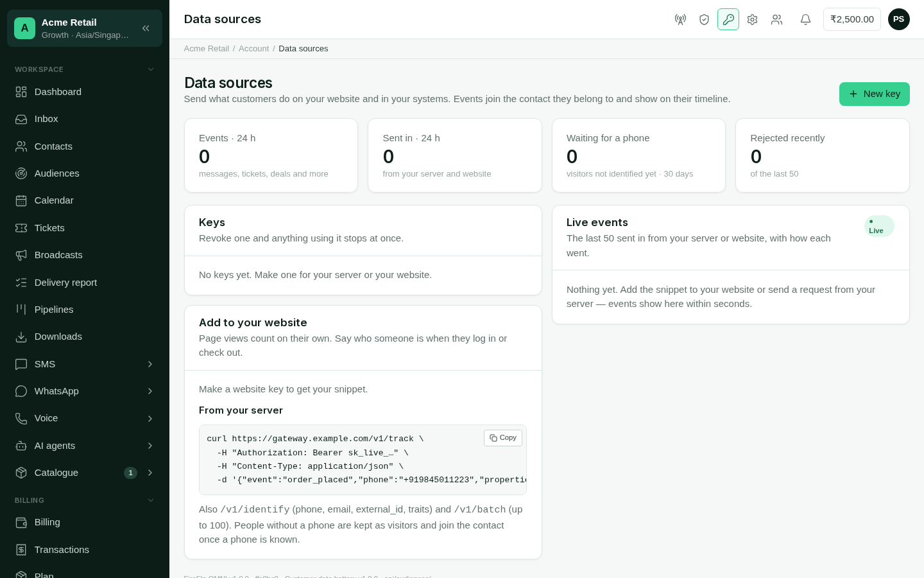Collapse the Workspace section chevron

[x=151, y=69]
